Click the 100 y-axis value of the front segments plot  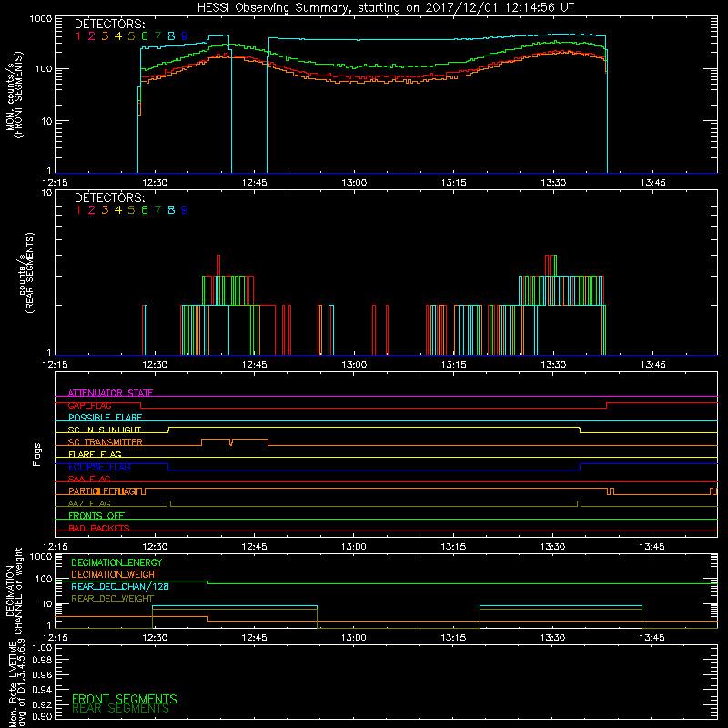(44, 69)
